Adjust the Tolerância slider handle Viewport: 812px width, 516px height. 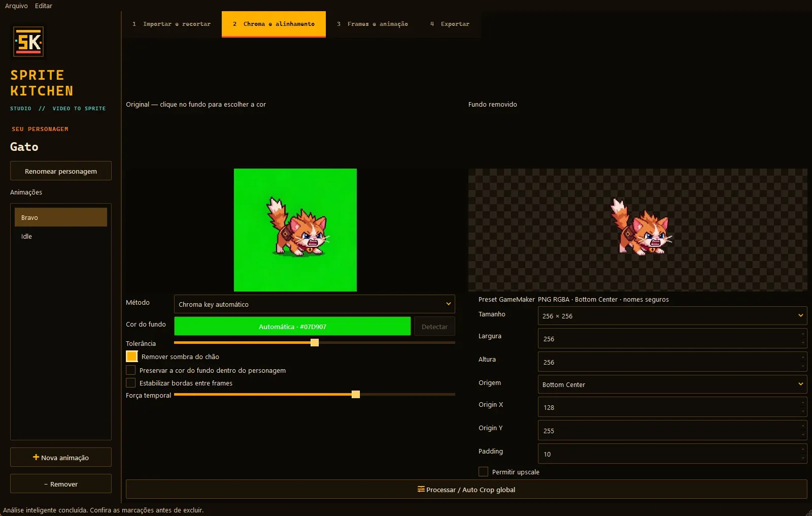point(315,342)
